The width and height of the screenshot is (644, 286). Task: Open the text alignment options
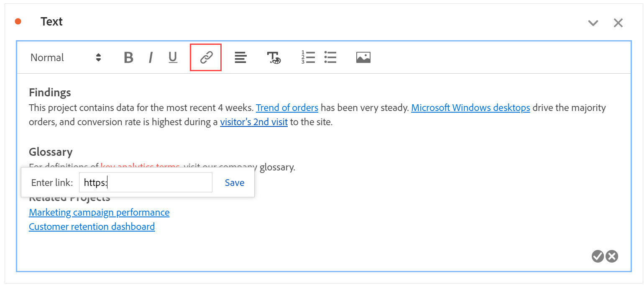click(x=240, y=57)
